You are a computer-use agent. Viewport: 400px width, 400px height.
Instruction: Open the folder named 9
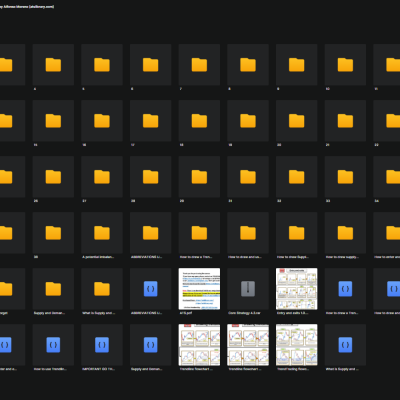(x=297, y=65)
